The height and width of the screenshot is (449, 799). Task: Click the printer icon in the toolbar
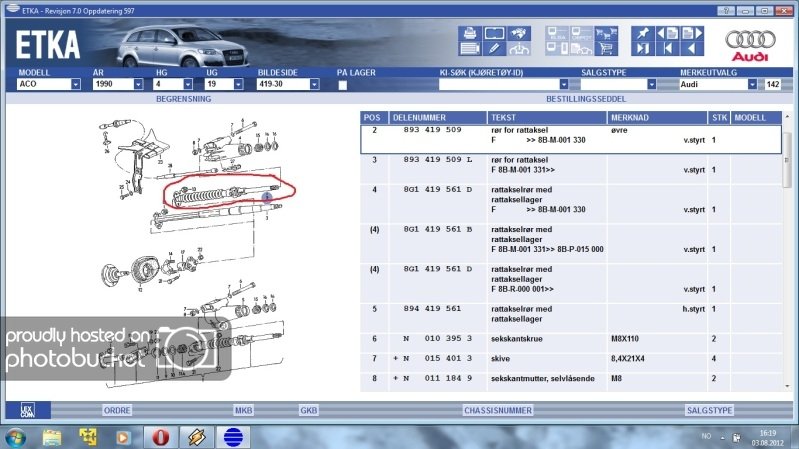[x=469, y=35]
